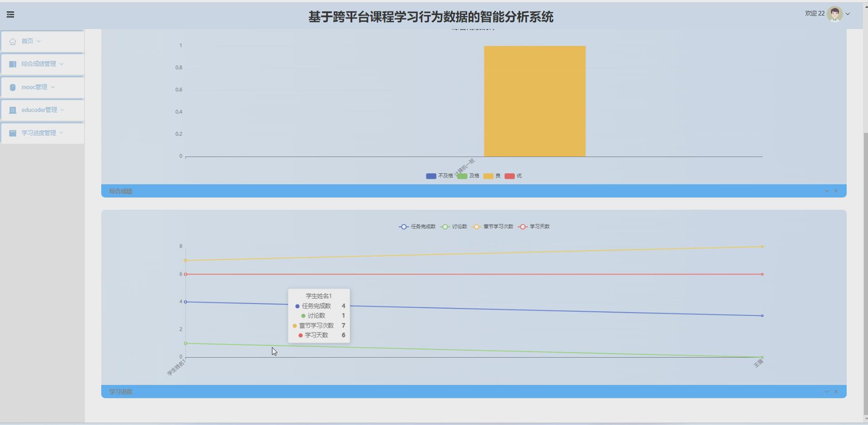
Task: Select the yellow 良 legend color swatch
Action: coord(489,176)
